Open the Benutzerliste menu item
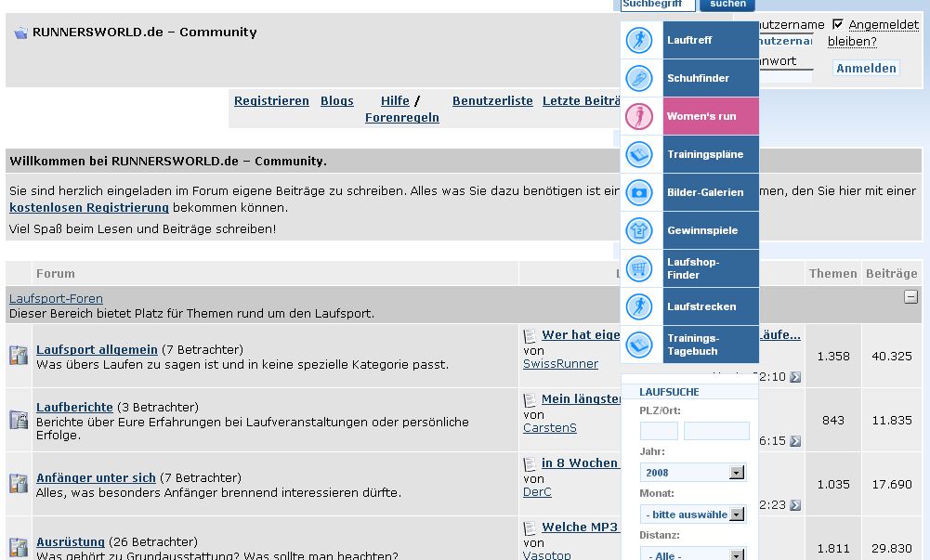930x560 pixels. click(x=492, y=101)
